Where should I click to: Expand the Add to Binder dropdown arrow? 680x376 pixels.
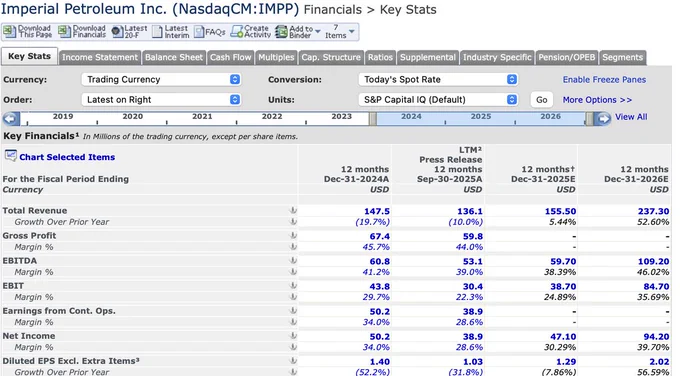[318, 32]
